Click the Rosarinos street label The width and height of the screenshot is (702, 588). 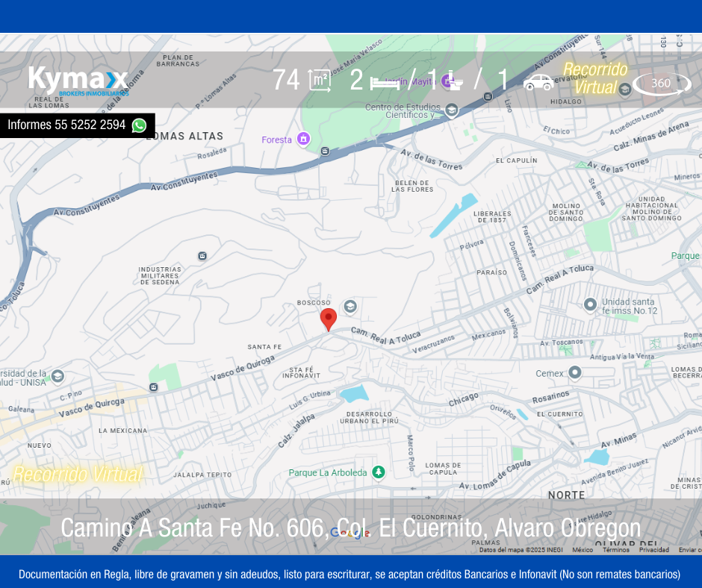coord(550,396)
